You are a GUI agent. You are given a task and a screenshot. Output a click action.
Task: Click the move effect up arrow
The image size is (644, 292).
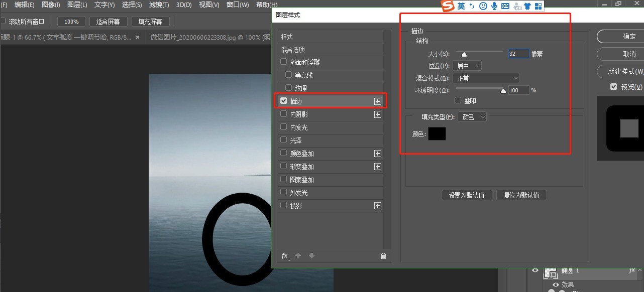(x=298, y=256)
